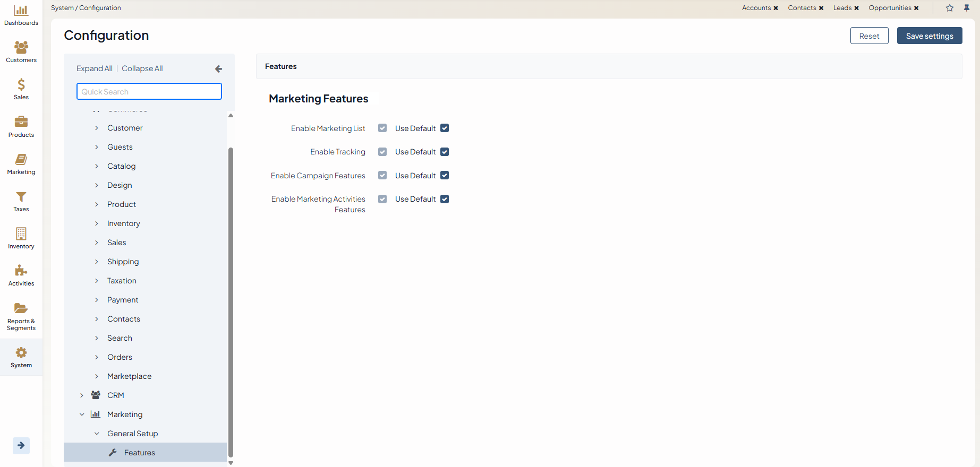The width and height of the screenshot is (980, 467).
Task: Collapse the configuration tree with the back arrow
Action: pyautogui.click(x=218, y=69)
